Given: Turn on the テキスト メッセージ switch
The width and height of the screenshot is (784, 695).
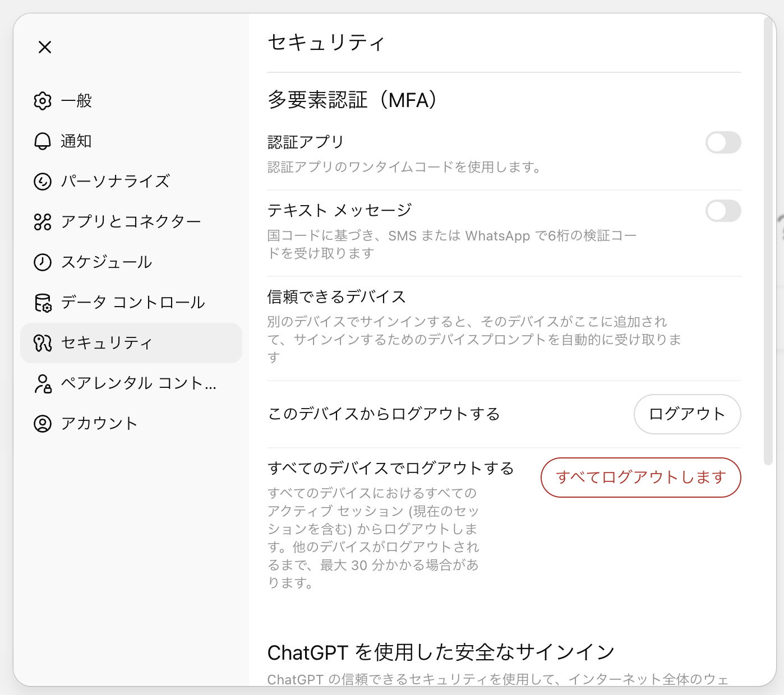Looking at the screenshot, I should [722, 211].
